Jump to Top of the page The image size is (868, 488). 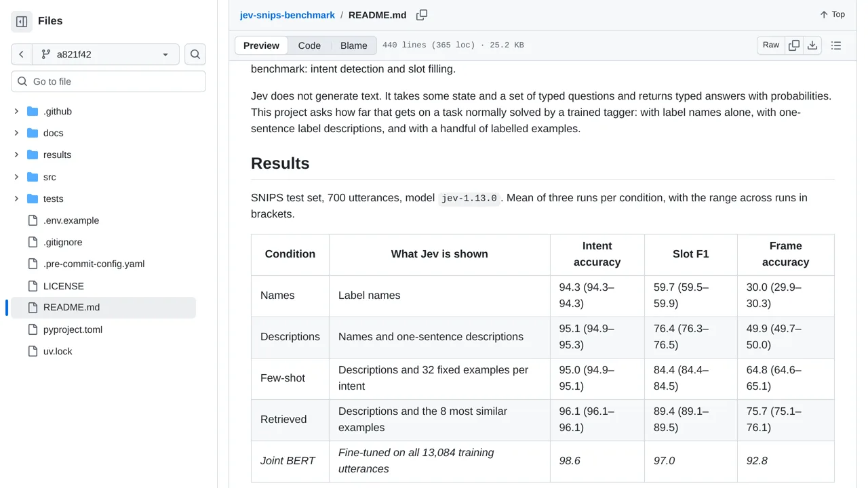[832, 14]
